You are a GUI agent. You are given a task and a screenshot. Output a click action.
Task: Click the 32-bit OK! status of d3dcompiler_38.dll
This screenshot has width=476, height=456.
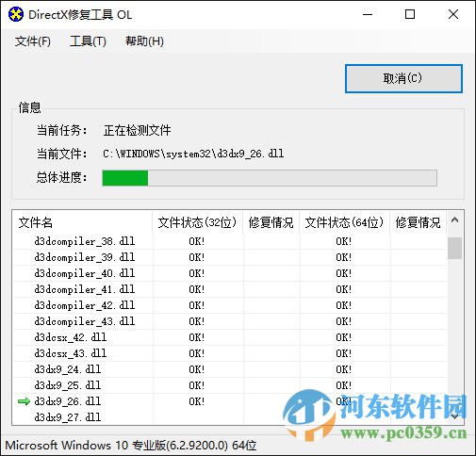pos(197,241)
